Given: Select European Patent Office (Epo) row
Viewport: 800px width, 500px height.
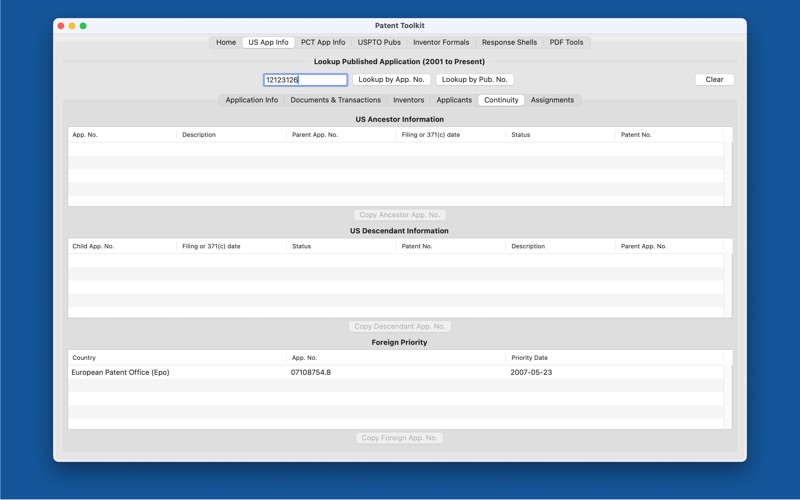Looking at the screenshot, I should [x=396, y=372].
